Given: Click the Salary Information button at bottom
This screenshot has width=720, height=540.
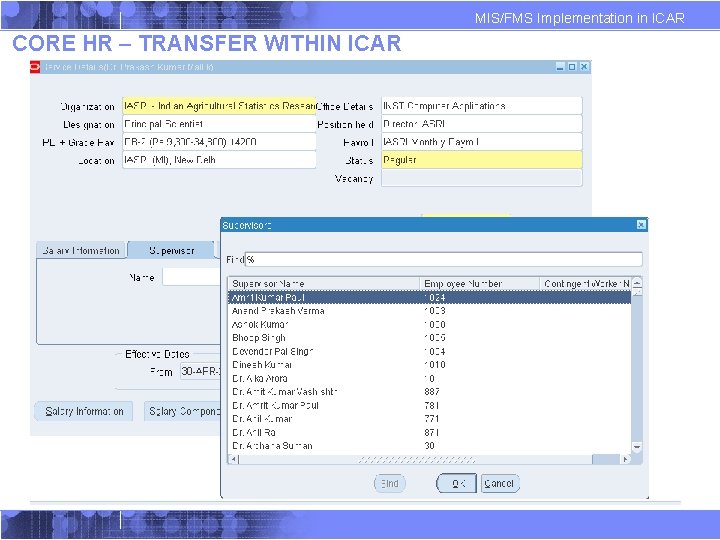Looking at the screenshot, I should click(84, 411).
